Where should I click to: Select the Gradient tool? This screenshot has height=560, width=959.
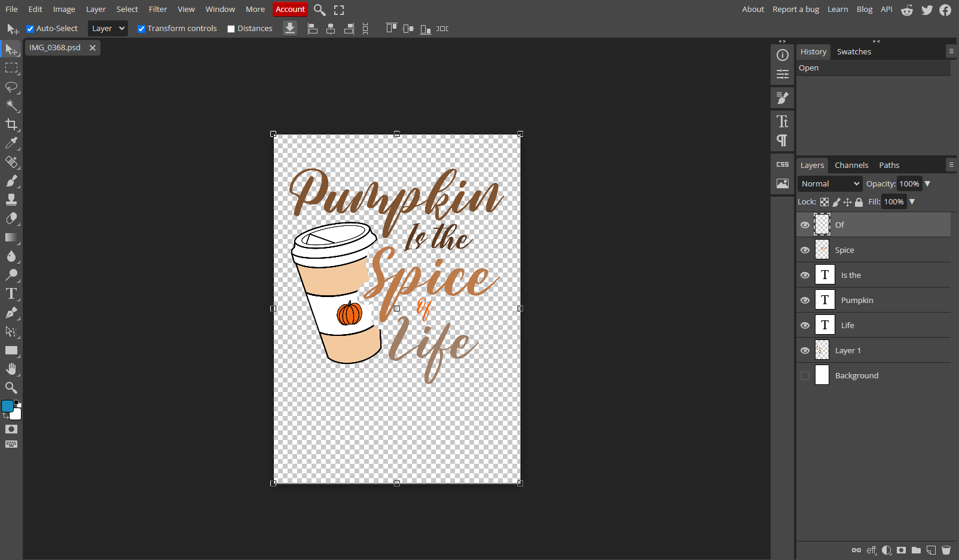pos(11,238)
